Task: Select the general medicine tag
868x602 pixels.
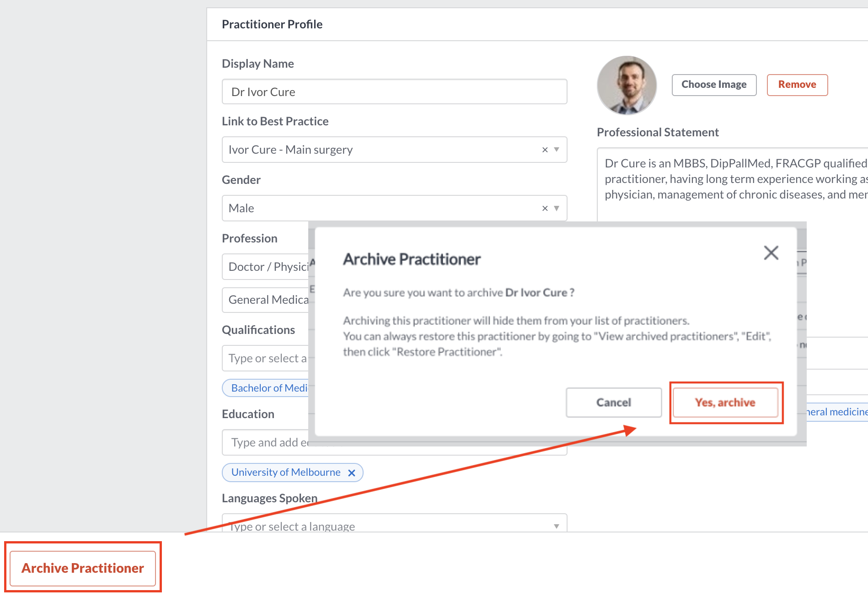Action: tap(837, 412)
